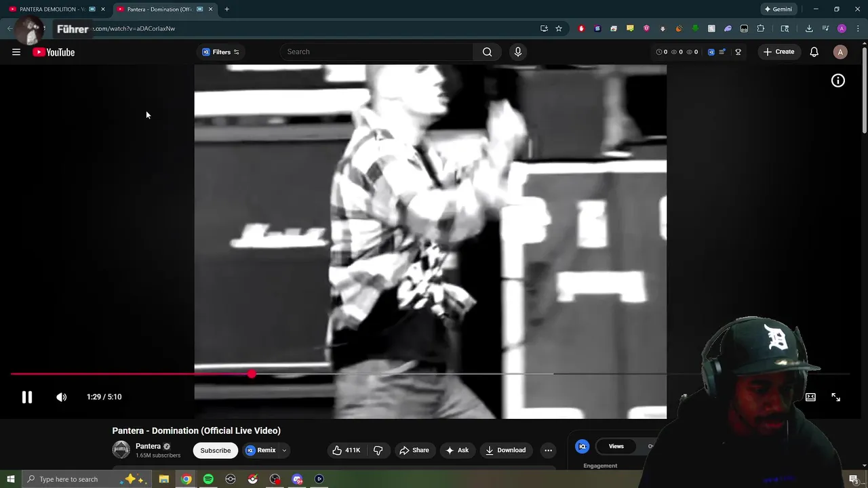Click the page vertical scrollbar
Image resolution: width=868 pixels, height=488 pixels.
pyautogui.click(x=865, y=91)
